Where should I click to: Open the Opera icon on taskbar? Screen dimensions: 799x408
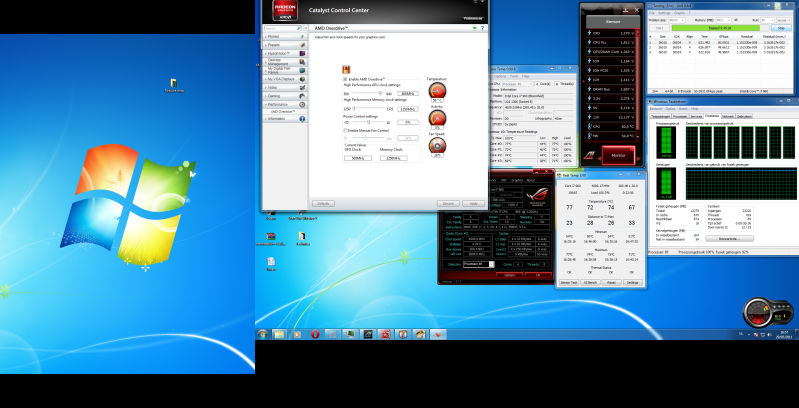pyautogui.click(x=314, y=335)
